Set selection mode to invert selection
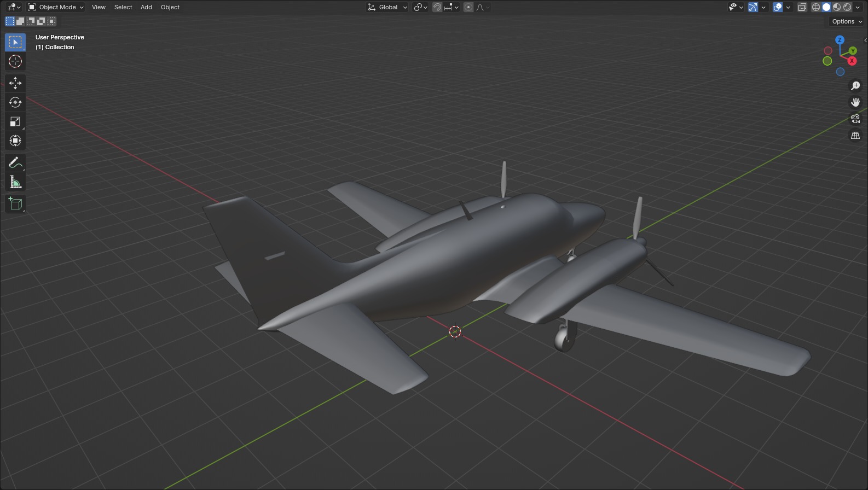The image size is (868, 490). (x=41, y=21)
